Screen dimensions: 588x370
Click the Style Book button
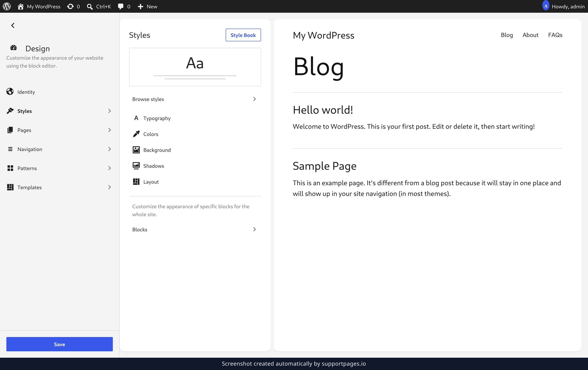point(243,35)
